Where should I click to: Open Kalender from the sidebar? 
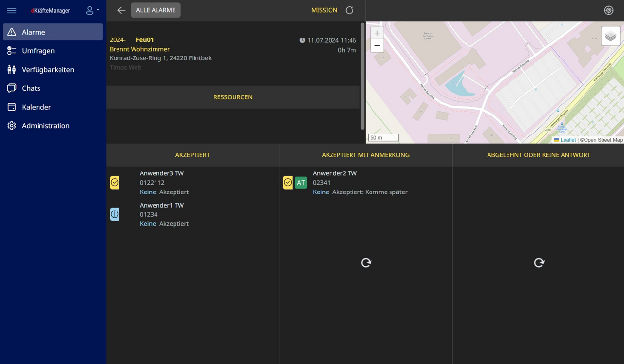36,107
